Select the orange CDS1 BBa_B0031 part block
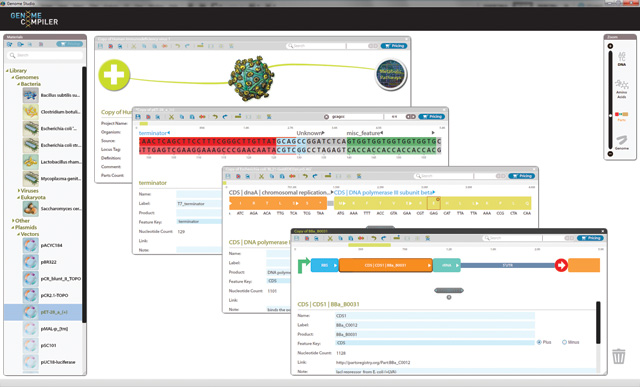Screen dimensions: 640x387 coord(386,265)
